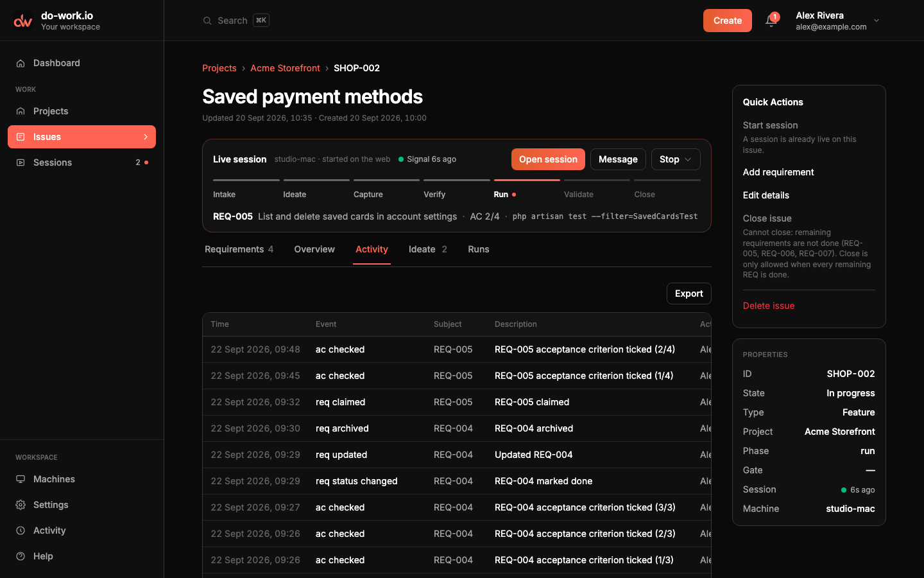Click the search magnifier icon
The image size is (924, 578).
[207, 21]
